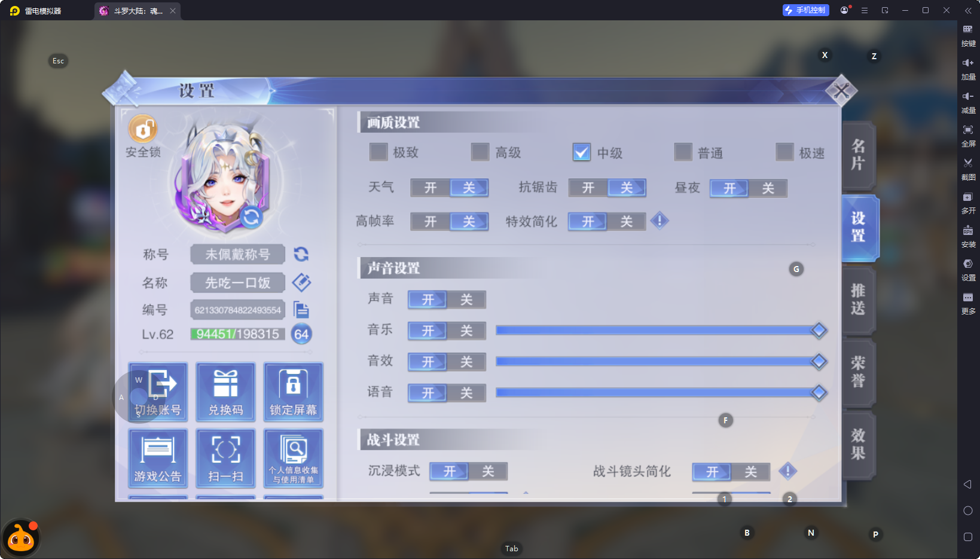Turn on the 天气 weather toggle
980x559 pixels.
pyautogui.click(x=431, y=188)
